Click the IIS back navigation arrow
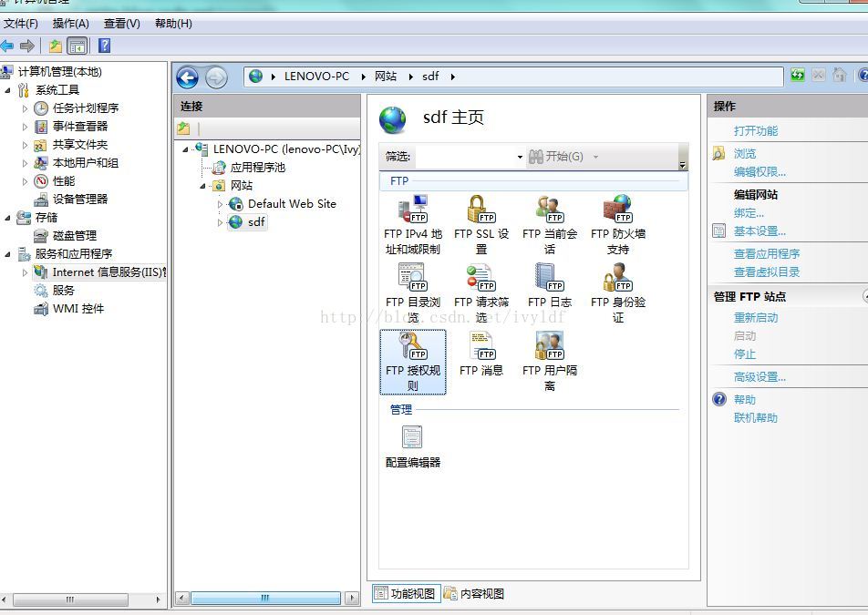Viewport: 868px width, 615px height. pos(188,77)
